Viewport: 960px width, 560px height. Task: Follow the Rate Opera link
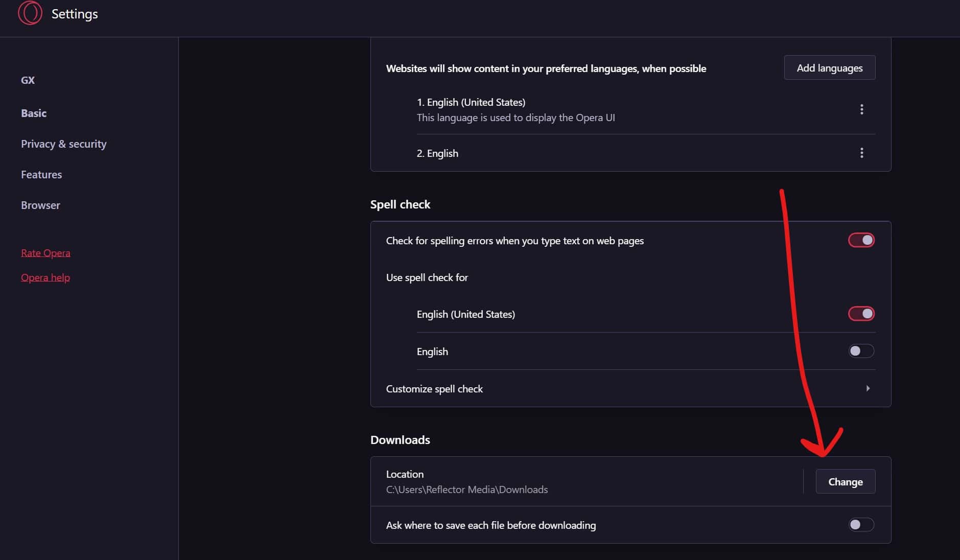pos(45,253)
